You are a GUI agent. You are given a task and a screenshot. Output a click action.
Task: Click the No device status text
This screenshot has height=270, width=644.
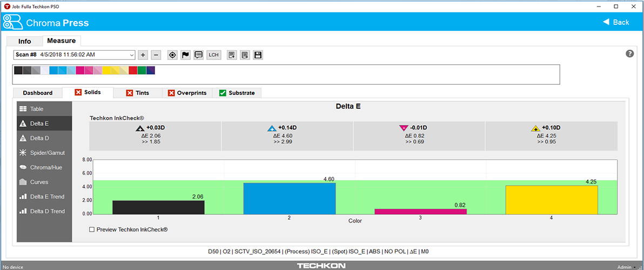(x=13, y=266)
